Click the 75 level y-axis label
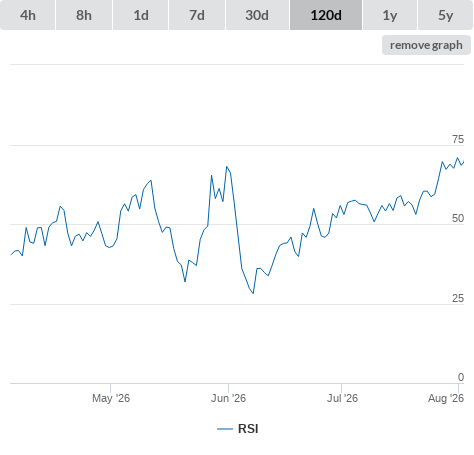Screen dimensions: 474x455 point(458,139)
